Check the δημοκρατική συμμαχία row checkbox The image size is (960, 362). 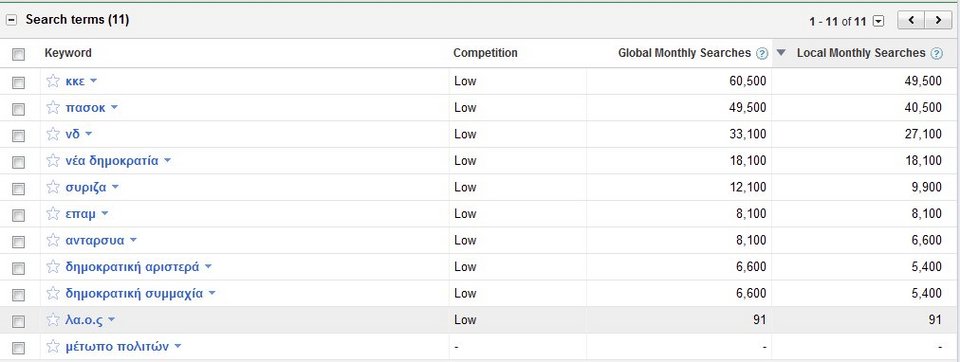[x=18, y=295]
